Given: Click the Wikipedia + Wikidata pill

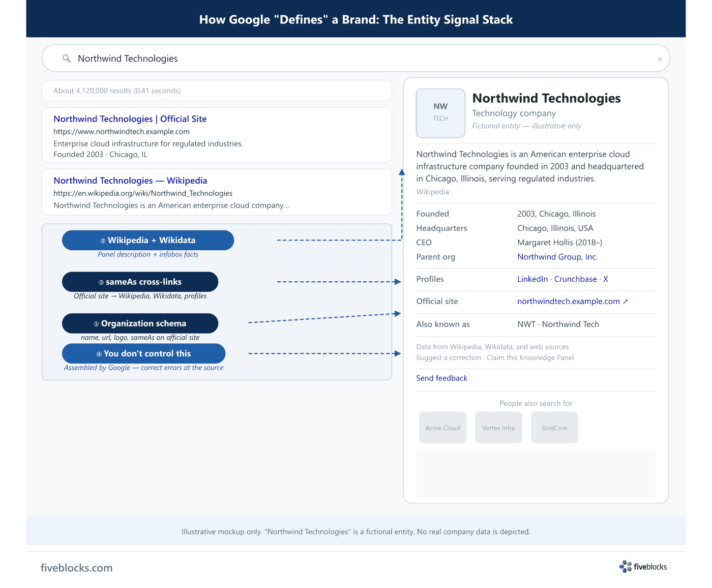Looking at the screenshot, I should (148, 240).
